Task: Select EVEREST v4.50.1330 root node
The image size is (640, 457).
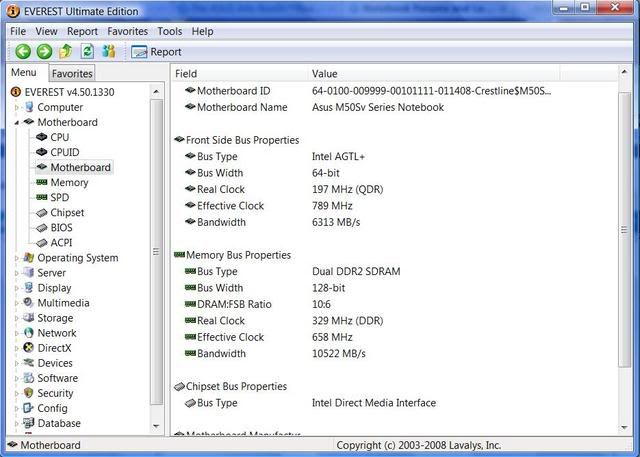Action: coord(69,92)
